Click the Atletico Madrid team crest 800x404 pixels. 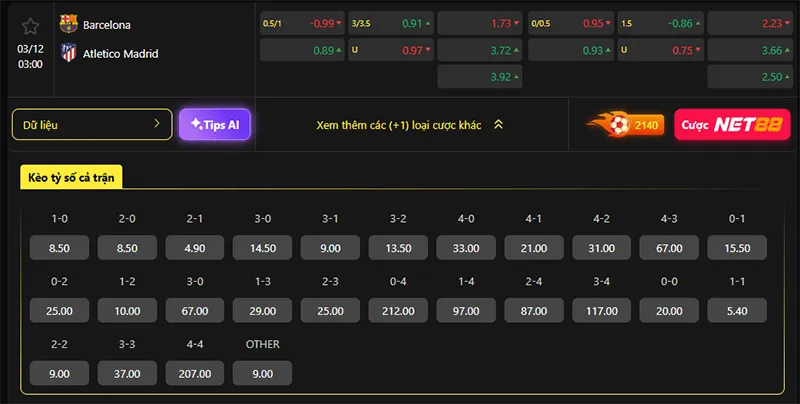click(x=68, y=53)
